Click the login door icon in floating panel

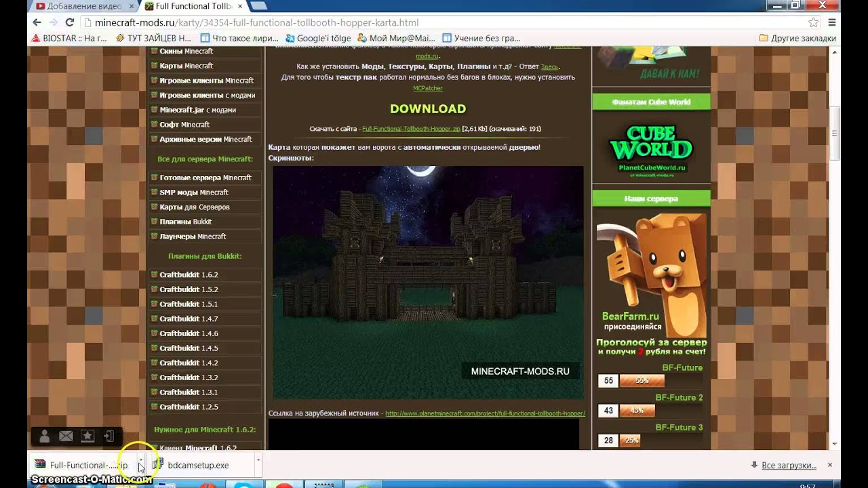tap(109, 436)
